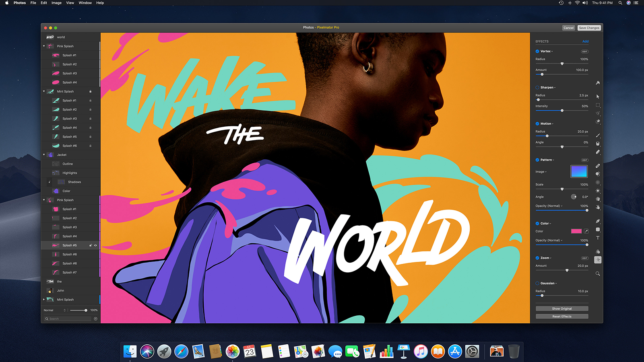Select the Type tool
The height and width of the screenshot is (362, 644).
[x=598, y=238]
